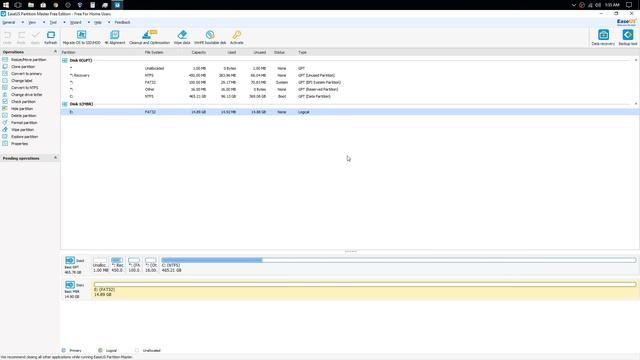640x360 pixels.
Task: Open Migrate OS to SSD/HDD tool
Action: [81, 37]
